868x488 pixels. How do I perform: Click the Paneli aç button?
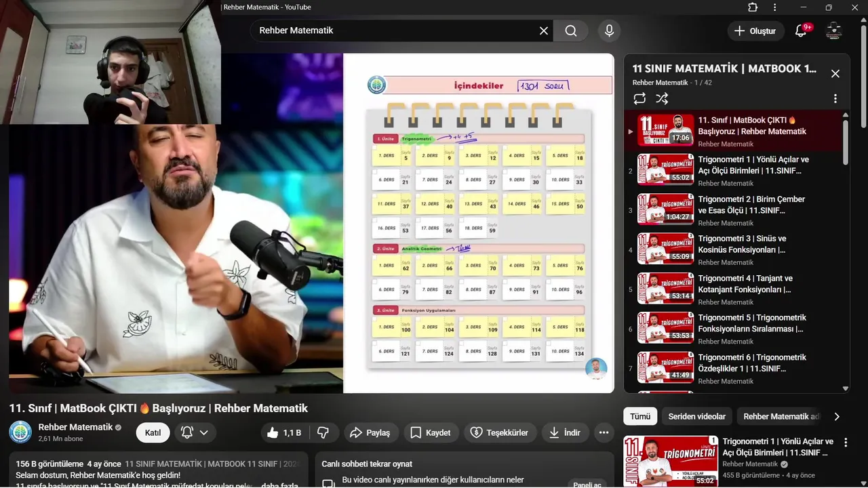[x=587, y=484]
